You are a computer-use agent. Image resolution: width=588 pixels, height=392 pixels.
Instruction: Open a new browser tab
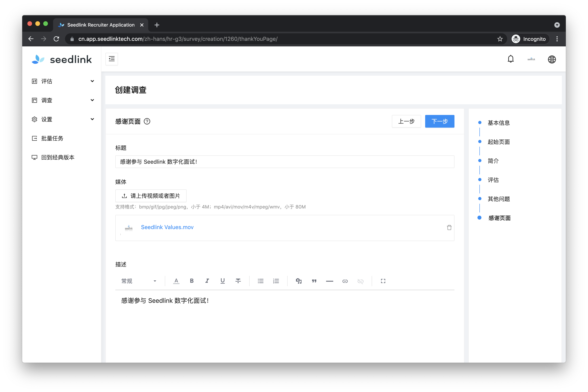click(157, 25)
